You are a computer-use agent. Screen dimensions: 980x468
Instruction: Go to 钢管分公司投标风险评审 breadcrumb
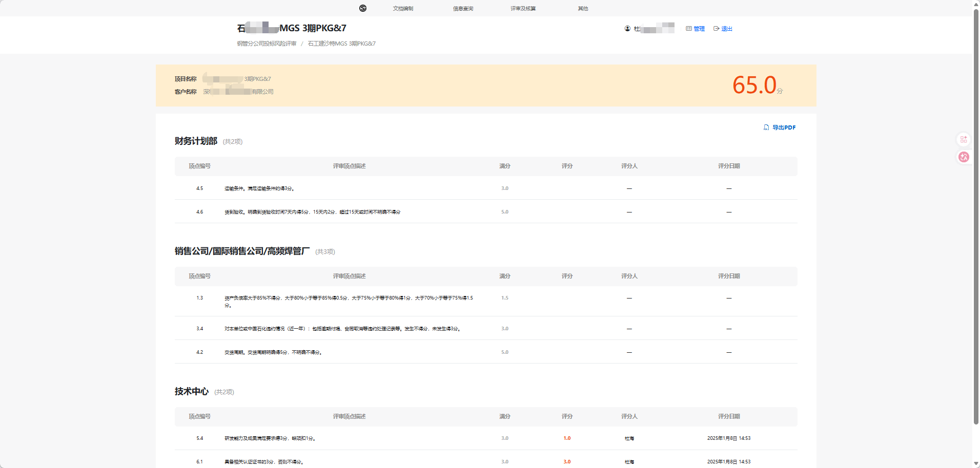267,44
